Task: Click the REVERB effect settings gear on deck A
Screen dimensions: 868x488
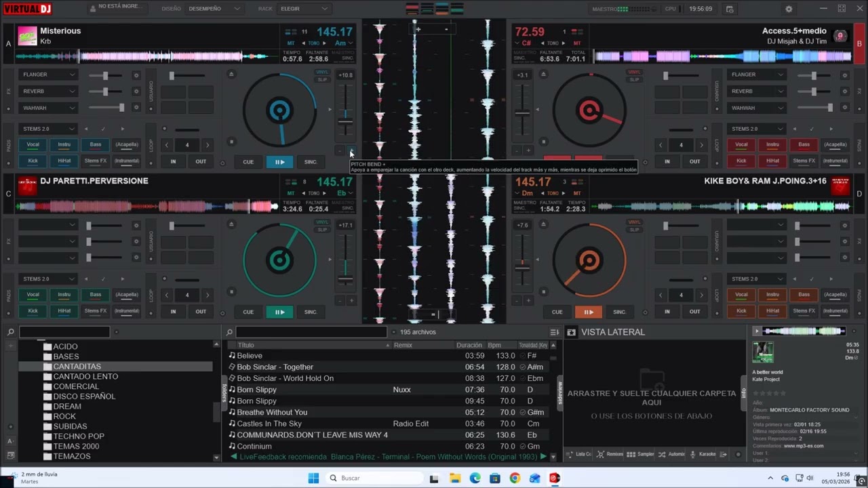Action: pos(136,91)
